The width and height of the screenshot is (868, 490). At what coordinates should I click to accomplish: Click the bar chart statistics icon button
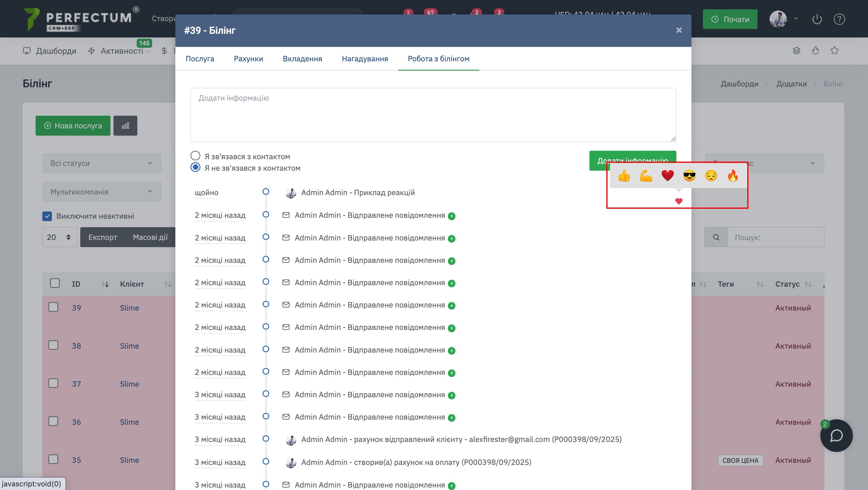(x=125, y=126)
